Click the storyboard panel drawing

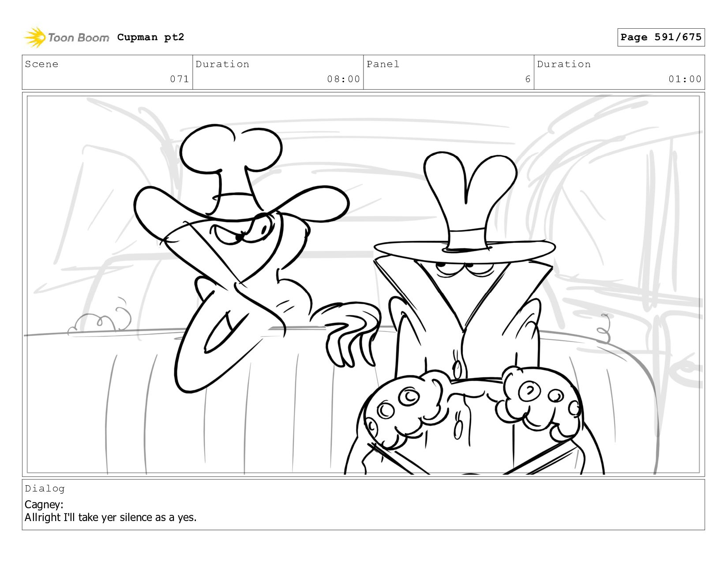363,284
